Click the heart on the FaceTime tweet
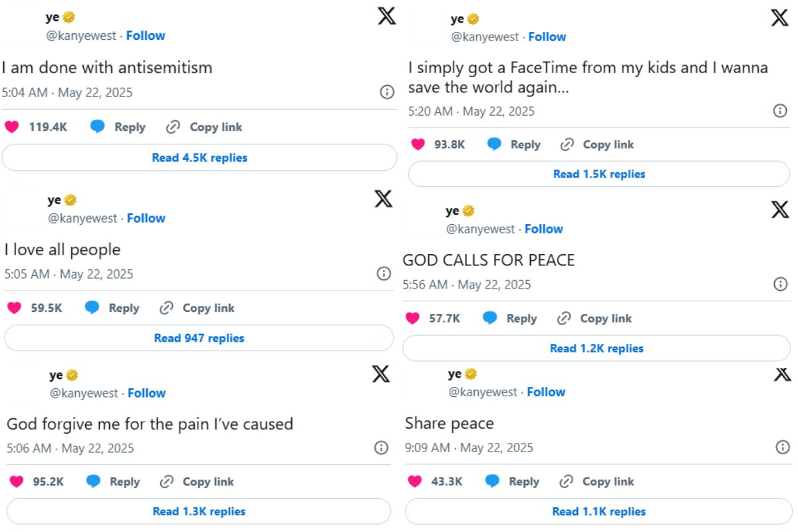The image size is (798, 532). coord(418,144)
